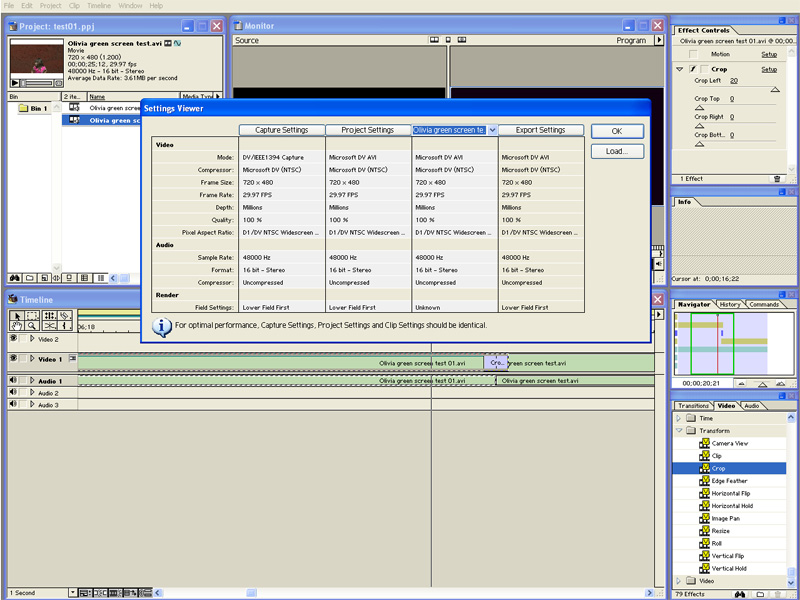Open Capture Settings from Settings Viewer
This screenshot has height=600, width=800.
tap(282, 130)
